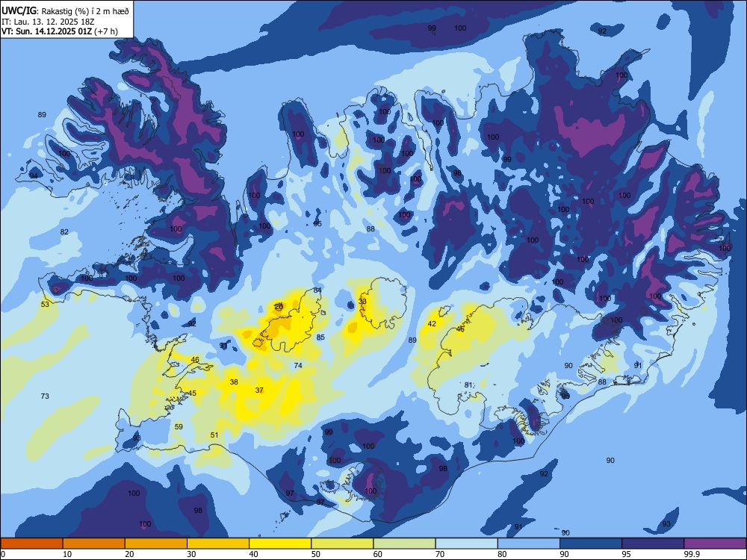Click the orange 10–20 legend swatch

[x=94, y=544]
